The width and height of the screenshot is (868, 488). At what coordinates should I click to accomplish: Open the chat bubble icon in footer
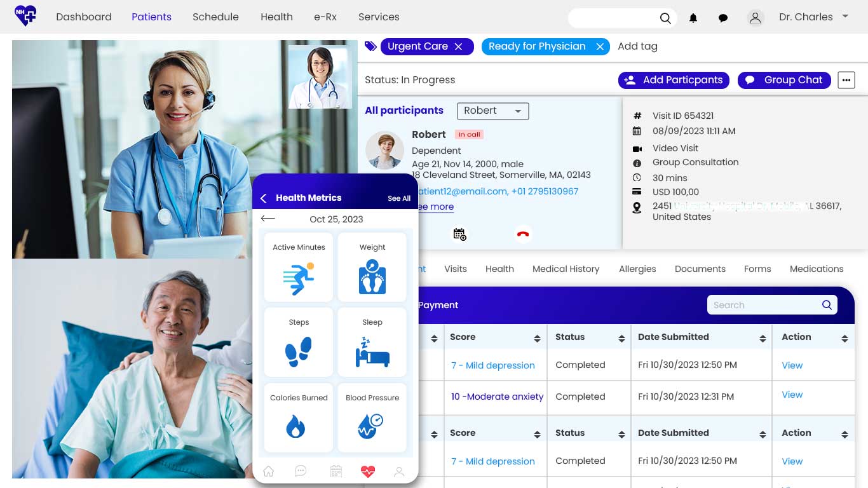[x=300, y=471]
